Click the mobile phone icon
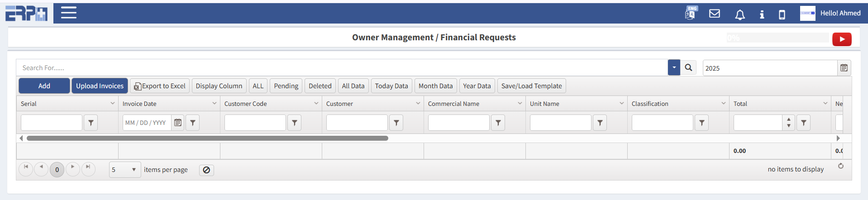This screenshot has height=200, width=868. pos(782,14)
